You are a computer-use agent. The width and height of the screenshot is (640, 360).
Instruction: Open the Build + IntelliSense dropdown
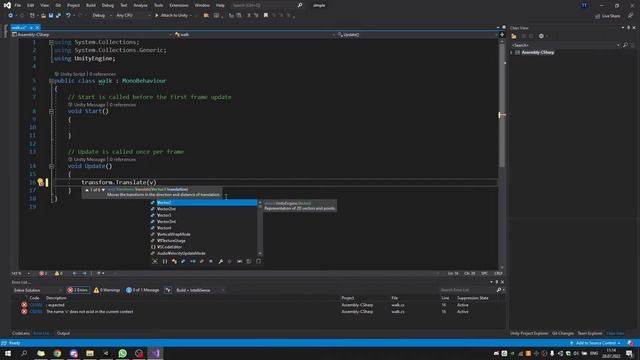[200, 290]
